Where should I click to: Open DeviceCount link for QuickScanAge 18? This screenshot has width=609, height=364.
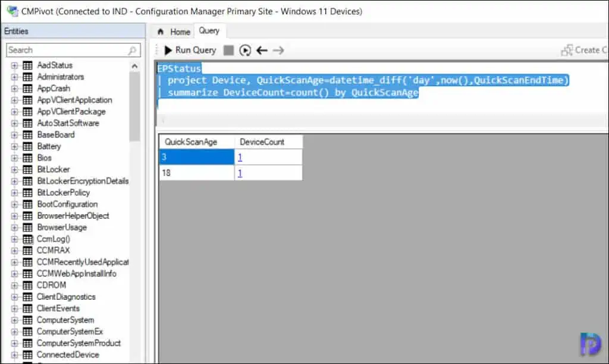[240, 173]
